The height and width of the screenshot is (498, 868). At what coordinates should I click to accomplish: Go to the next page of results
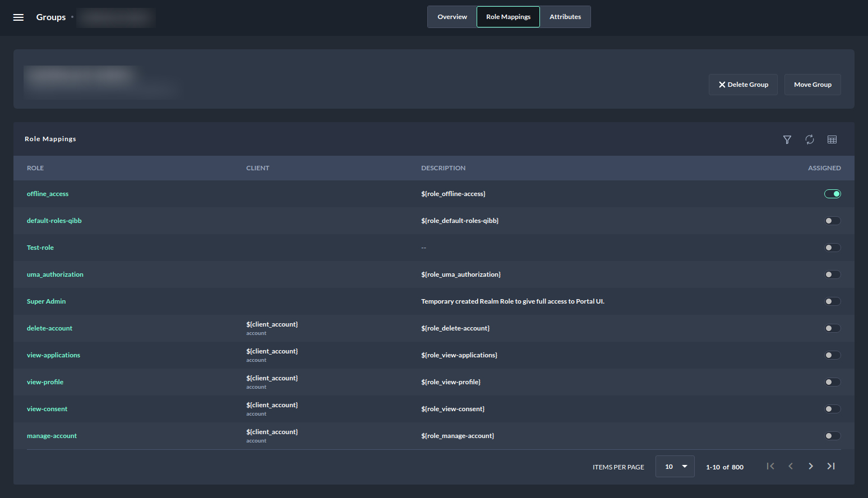[811, 466]
